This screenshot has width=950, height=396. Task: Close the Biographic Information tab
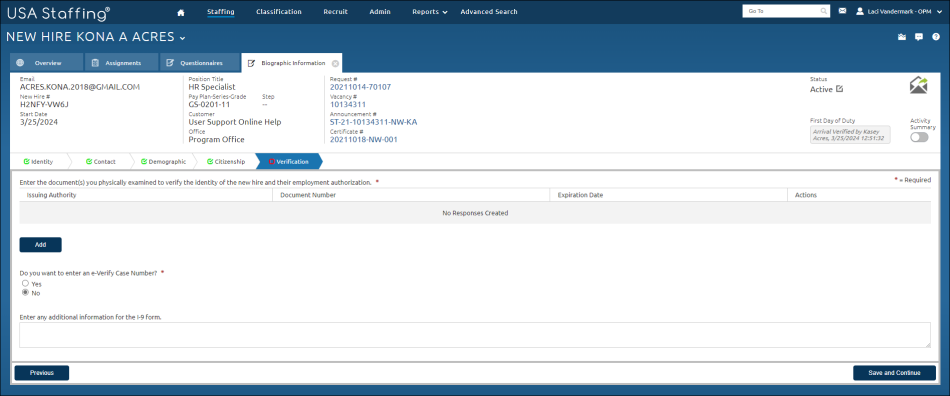335,63
